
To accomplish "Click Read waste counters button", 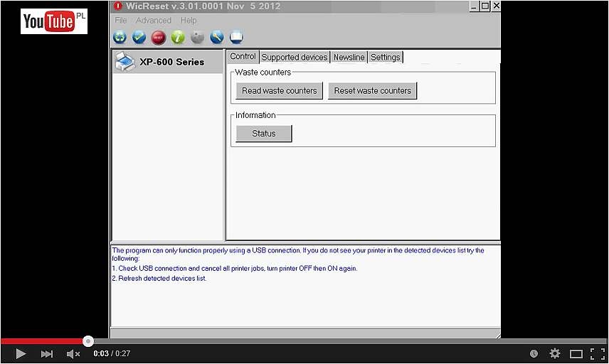I will (x=279, y=91).
